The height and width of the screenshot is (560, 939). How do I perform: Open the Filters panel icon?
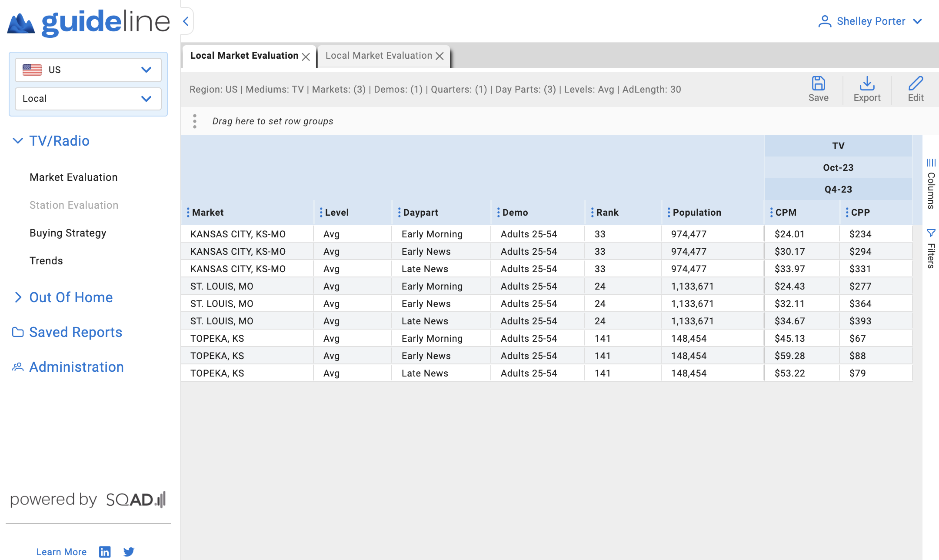(x=930, y=234)
